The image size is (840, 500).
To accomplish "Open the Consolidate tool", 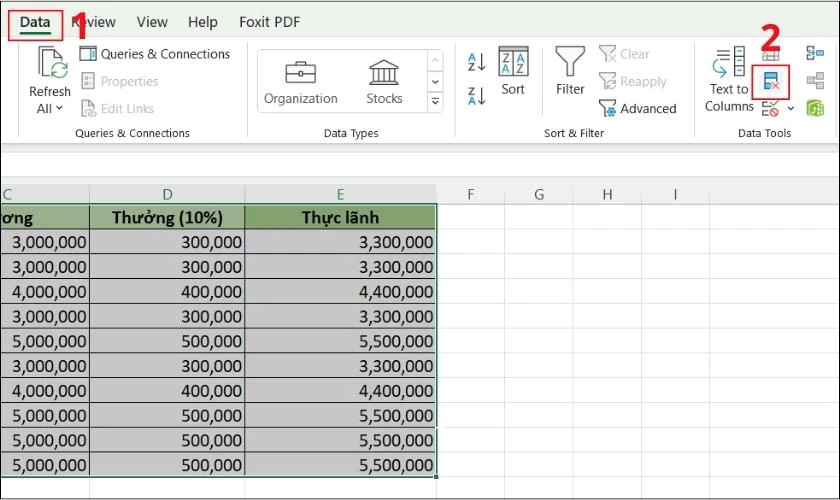I will [x=815, y=54].
